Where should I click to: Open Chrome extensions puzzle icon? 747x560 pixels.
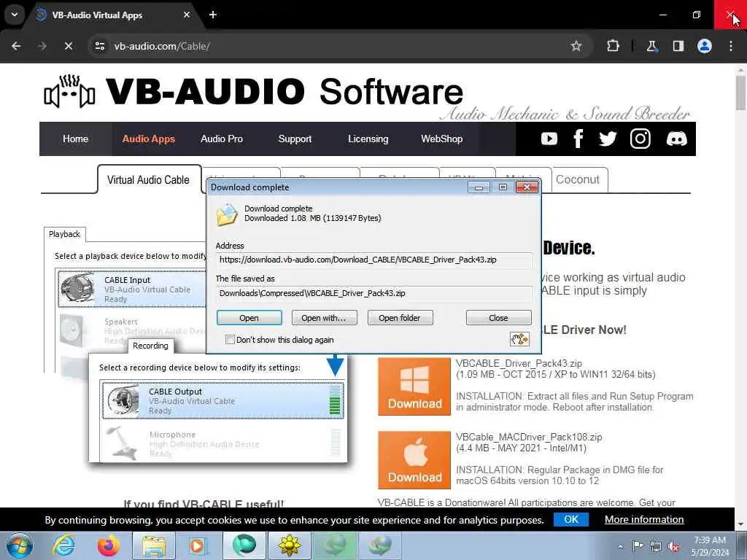613,46
